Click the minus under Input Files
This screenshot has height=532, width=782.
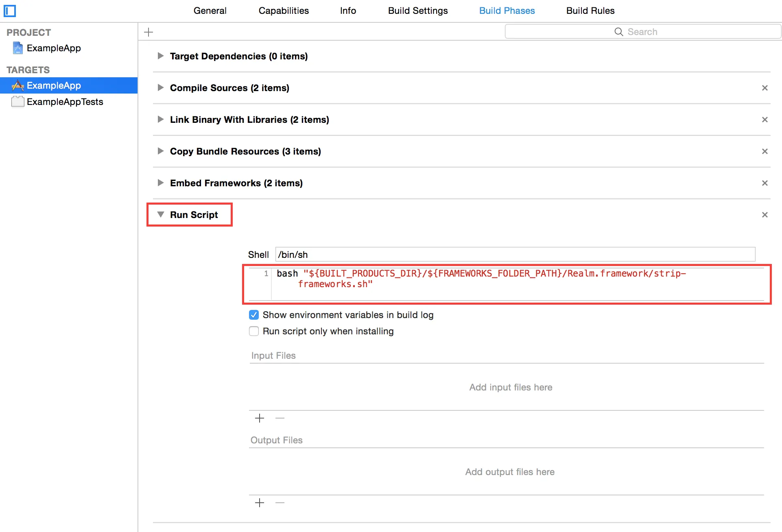pos(280,418)
